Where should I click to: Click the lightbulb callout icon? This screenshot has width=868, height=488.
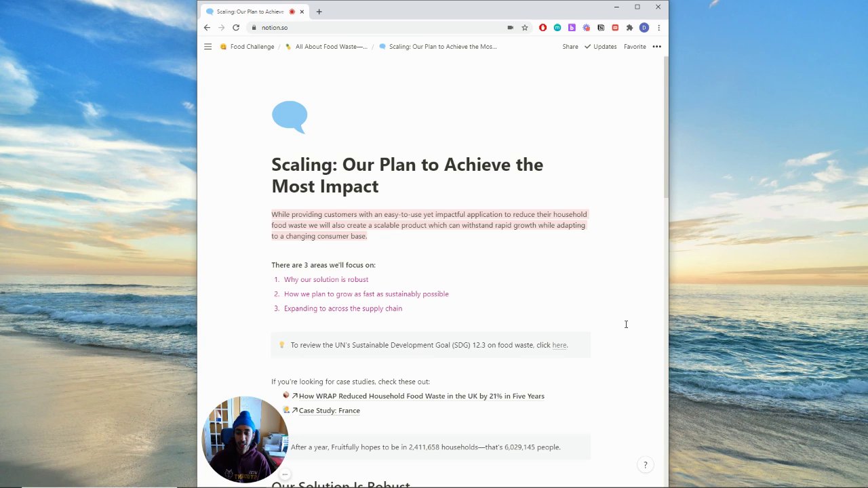[x=282, y=345]
